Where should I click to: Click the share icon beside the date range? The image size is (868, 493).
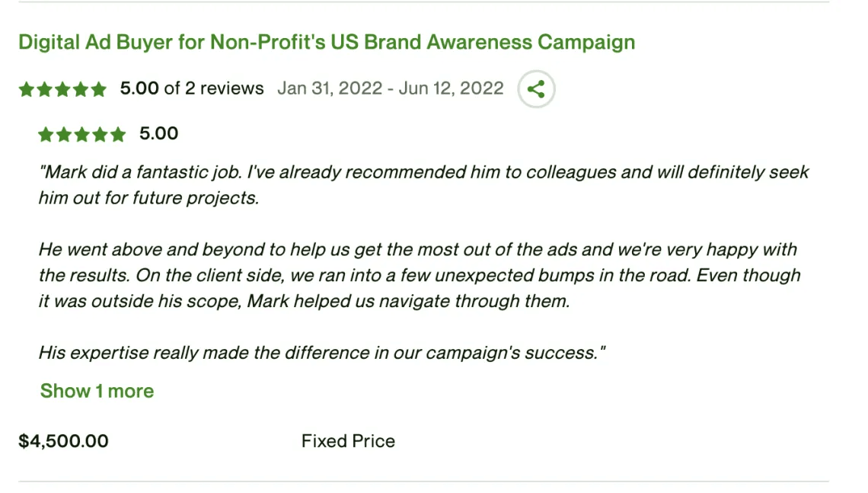coord(536,88)
